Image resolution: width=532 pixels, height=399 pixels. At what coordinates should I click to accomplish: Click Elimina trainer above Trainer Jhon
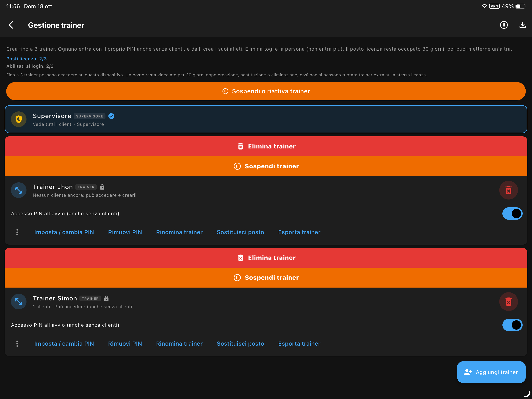coord(266,146)
